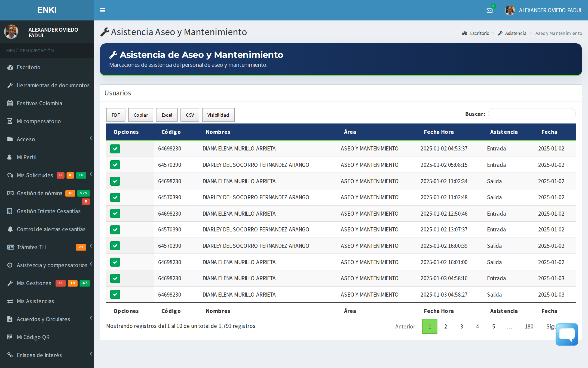
Task: Click the sidebar profile photo of Alexander Oviedo
Action: [11, 32]
